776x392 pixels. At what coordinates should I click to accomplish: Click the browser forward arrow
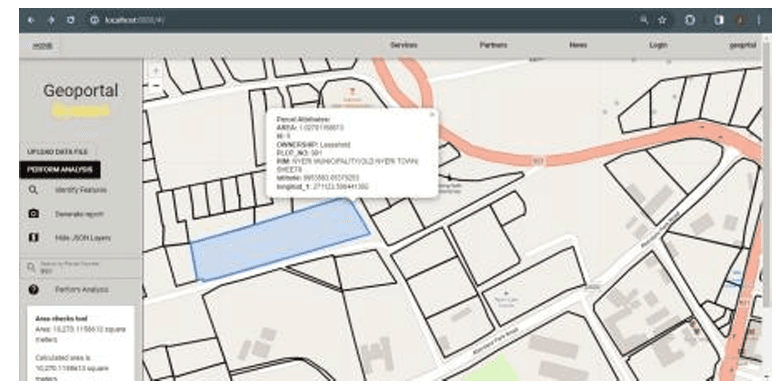pos(50,20)
